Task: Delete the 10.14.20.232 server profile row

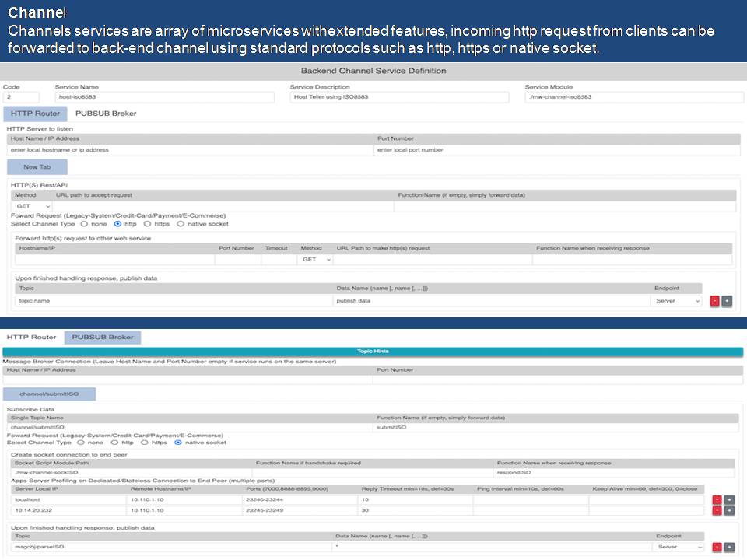Action: tap(717, 511)
